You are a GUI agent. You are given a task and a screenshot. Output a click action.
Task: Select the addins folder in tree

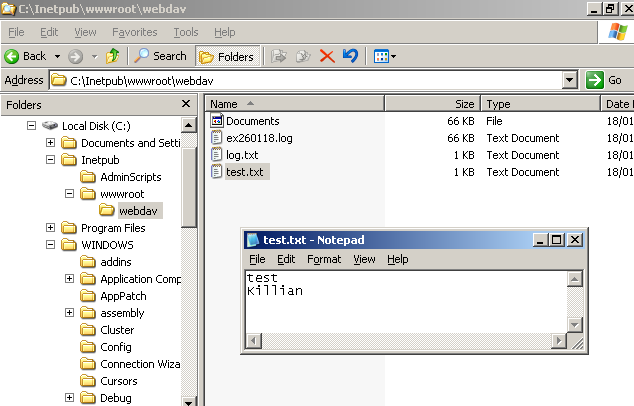pyautogui.click(x=116, y=262)
